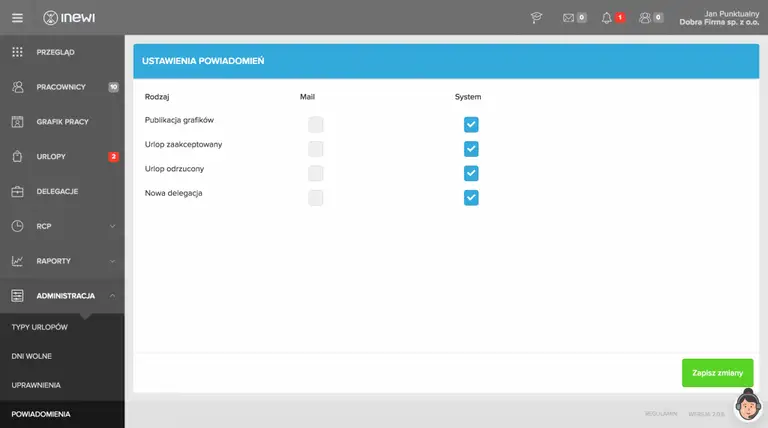Disable System for Urlop zaakceptowany
The width and height of the screenshot is (768, 428).
pos(471,149)
